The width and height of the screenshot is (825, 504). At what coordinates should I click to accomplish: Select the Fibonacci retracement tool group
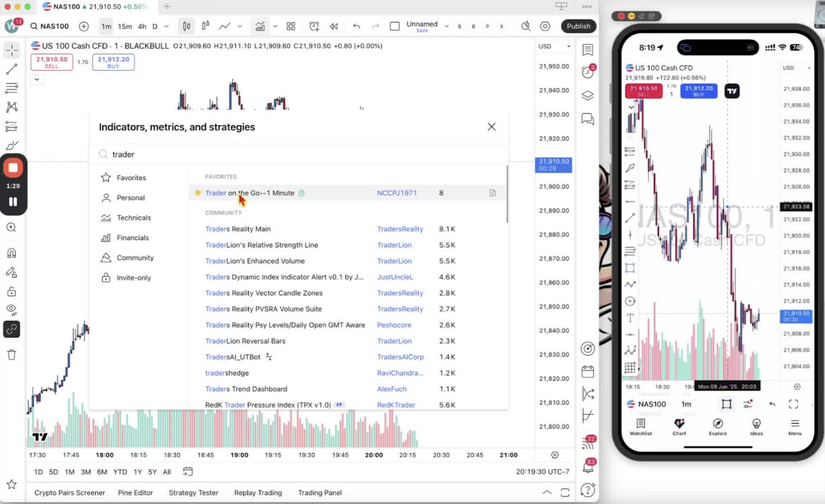pos(12,88)
